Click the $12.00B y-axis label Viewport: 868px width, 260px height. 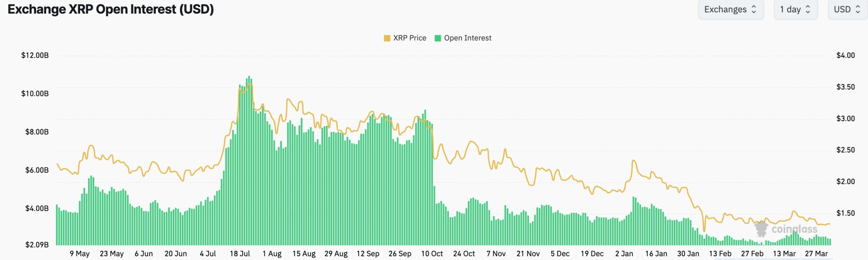(35, 55)
